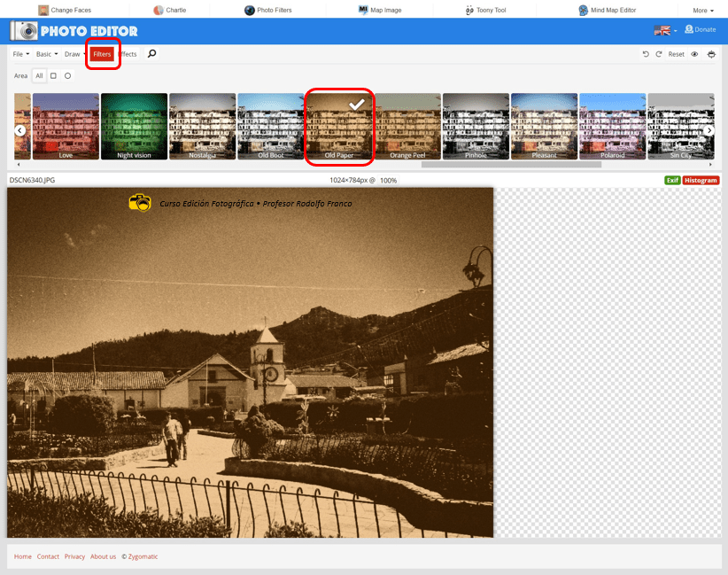
Task: Switch to the Filters tab
Action: [103, 54]
